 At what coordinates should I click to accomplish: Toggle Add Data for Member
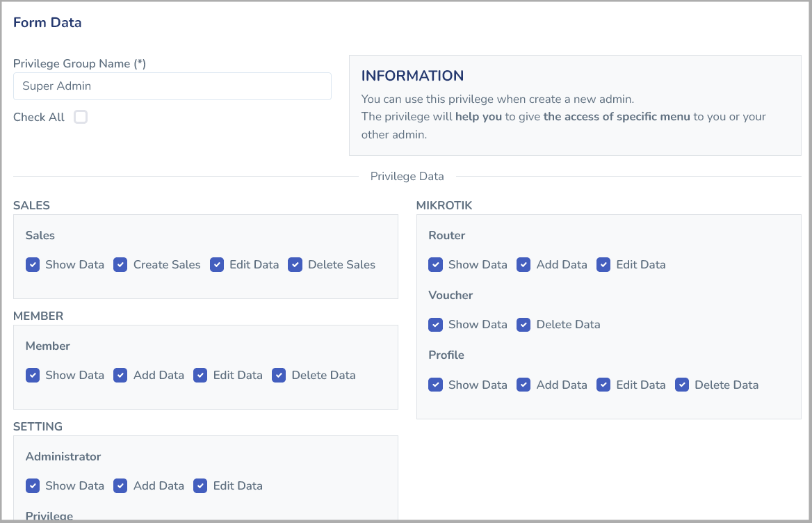click(121, 376)
